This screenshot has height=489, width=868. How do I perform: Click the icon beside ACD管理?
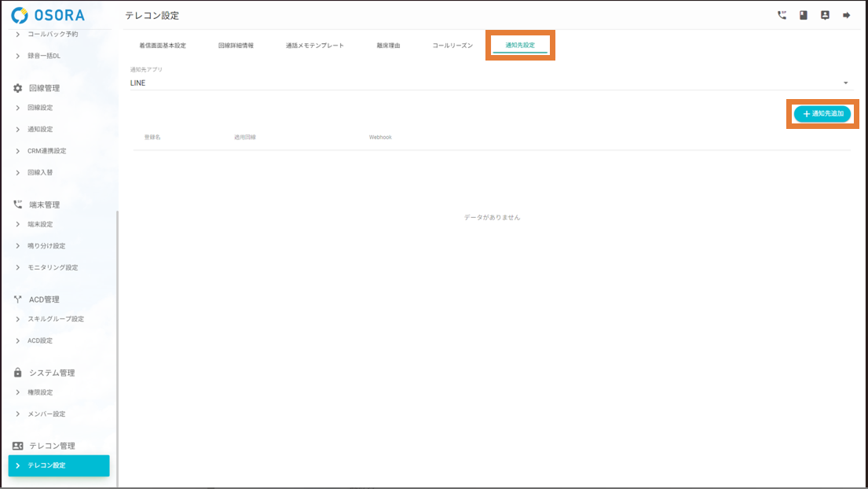[16, 299]
